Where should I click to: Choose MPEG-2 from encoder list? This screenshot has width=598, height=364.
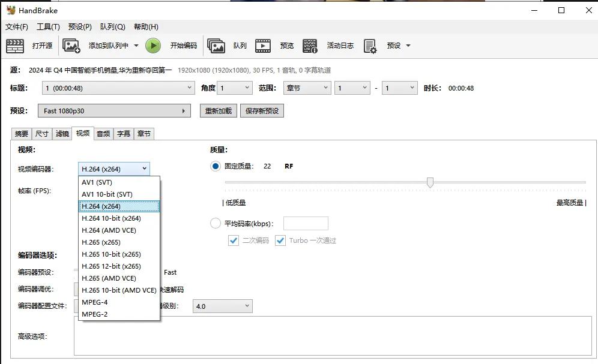coord(119,314)
